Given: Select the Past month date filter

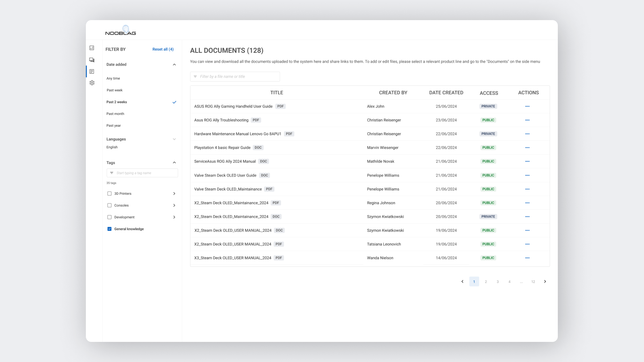Looking at the screenshot, I should [115, 114].
